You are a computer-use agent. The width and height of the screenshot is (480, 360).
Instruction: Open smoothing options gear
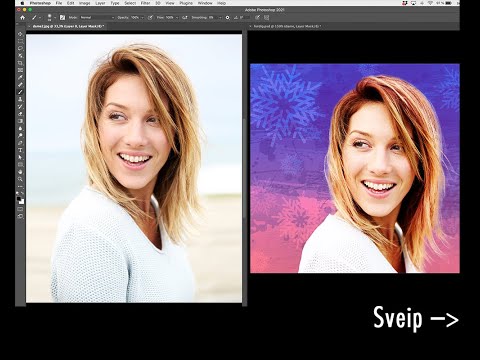click(228, 17)
